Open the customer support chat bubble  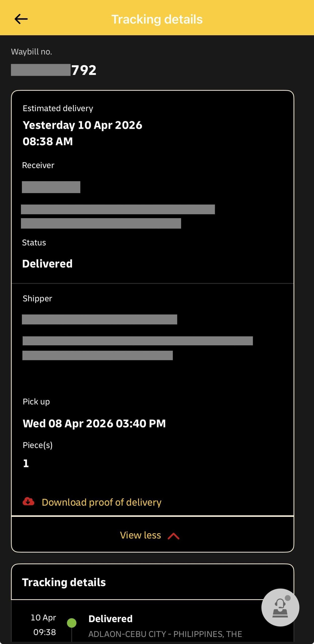tap(280, 607)
